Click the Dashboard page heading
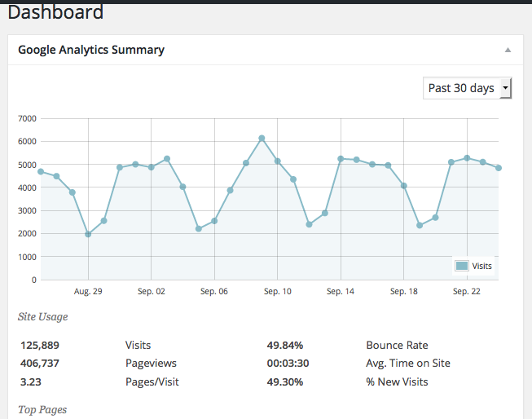 [55, 13]
